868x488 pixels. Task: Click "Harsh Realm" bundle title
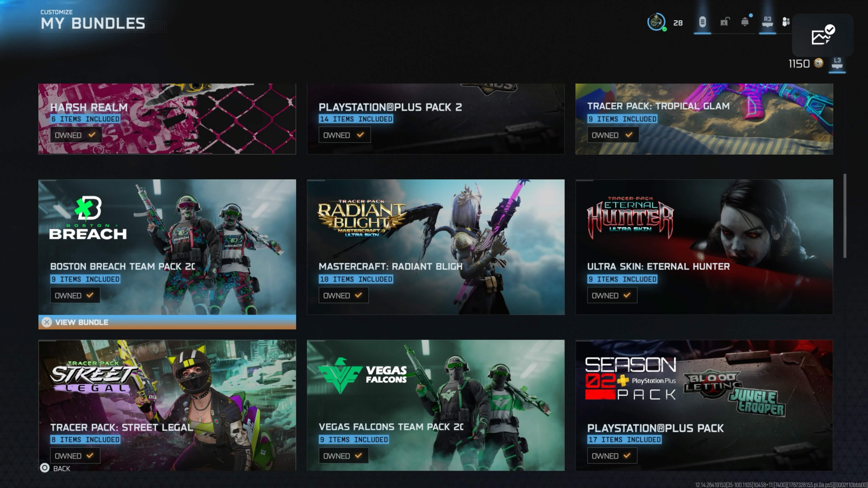(89, 108)
